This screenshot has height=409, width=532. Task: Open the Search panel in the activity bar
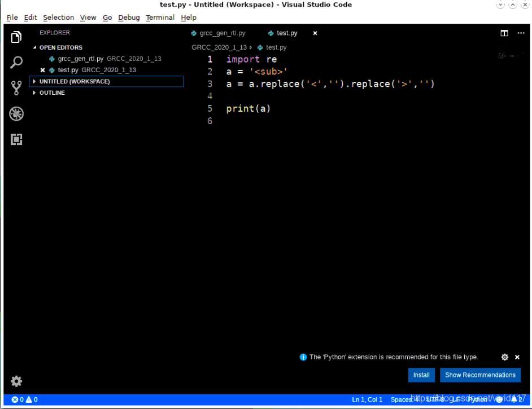(16, 62)
